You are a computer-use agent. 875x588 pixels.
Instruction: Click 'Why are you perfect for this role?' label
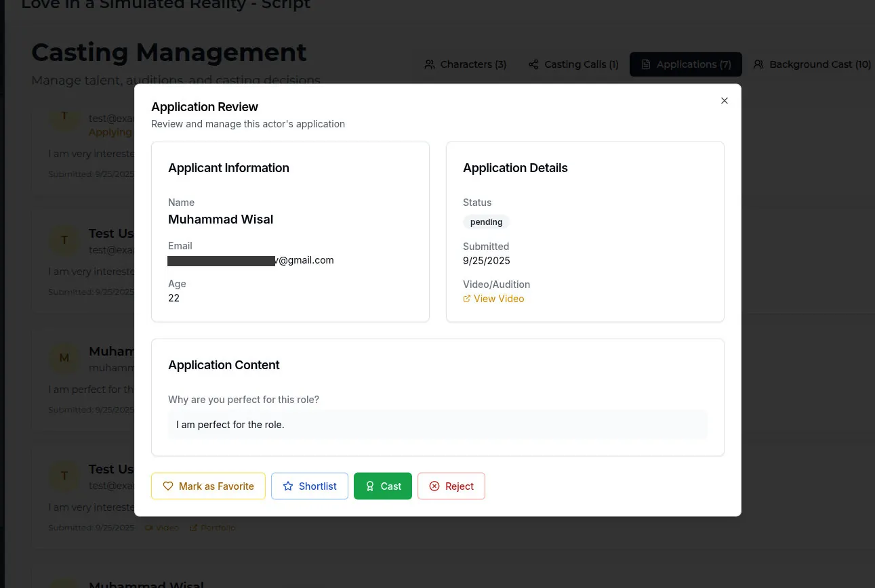[x=243, y=400]
